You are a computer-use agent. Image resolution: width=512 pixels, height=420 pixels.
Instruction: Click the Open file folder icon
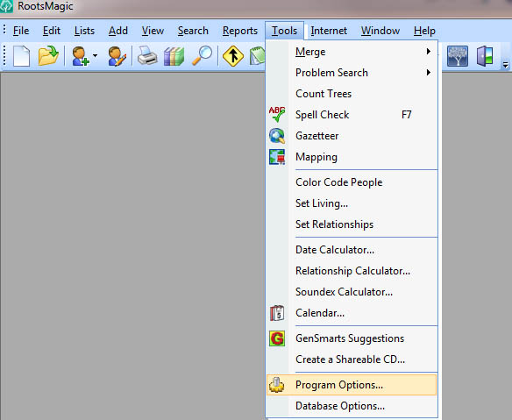coord(48,56)
